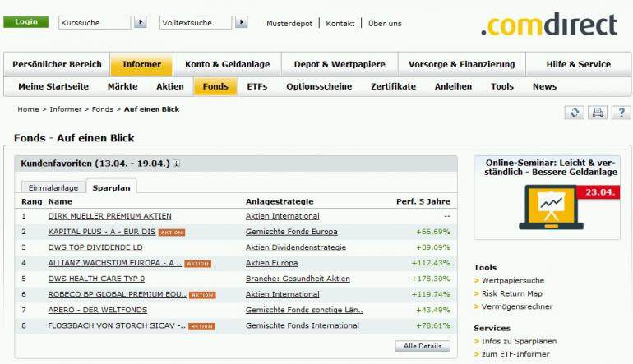Click the Informer breadcrumb link
Screen dimensions: 633x364
coord(66,109)
